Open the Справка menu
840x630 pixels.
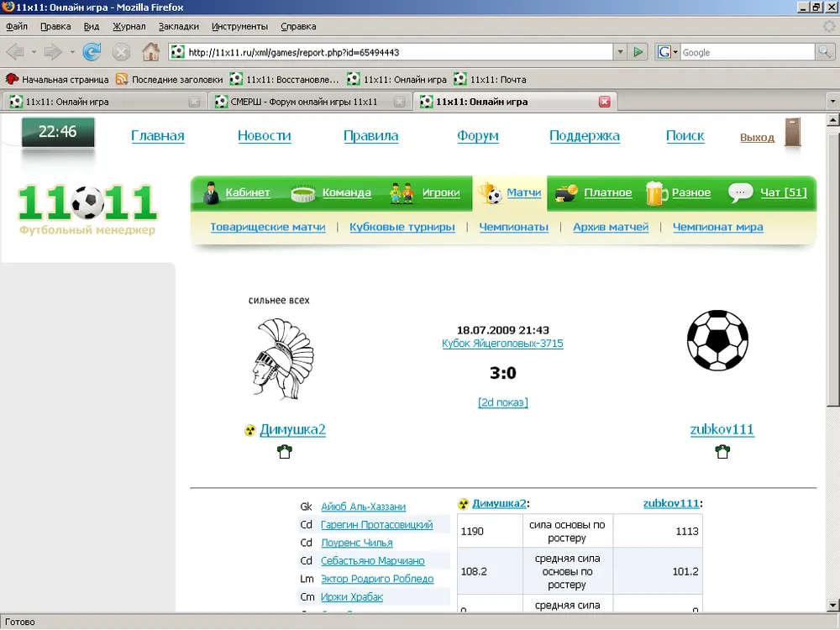click(x=298, y=26)
